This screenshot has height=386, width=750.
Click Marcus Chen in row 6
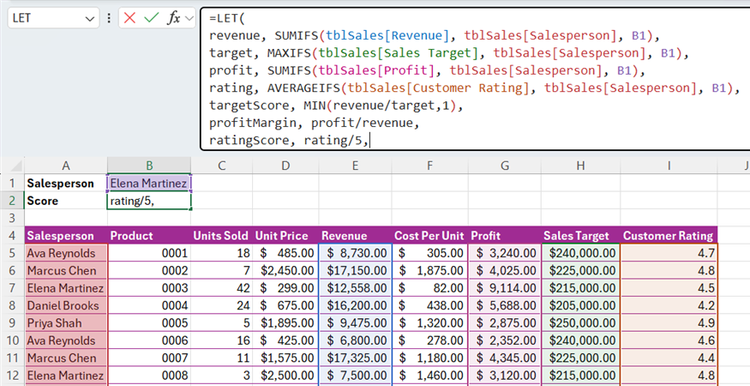tap(66, 271)
